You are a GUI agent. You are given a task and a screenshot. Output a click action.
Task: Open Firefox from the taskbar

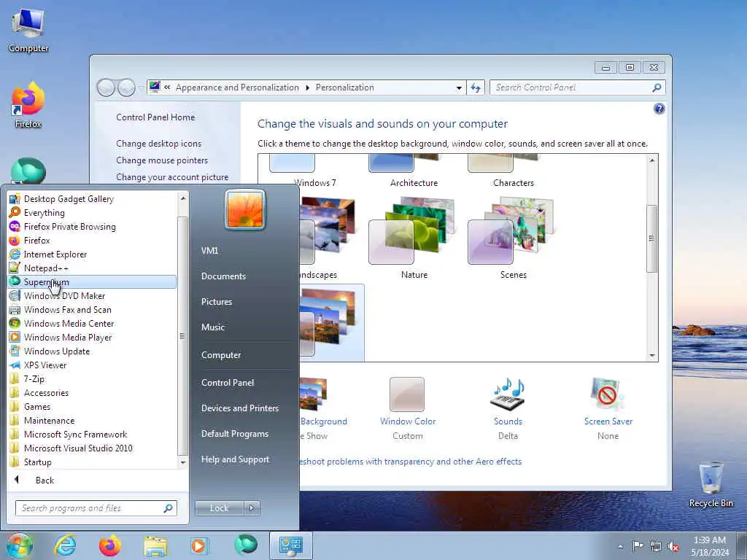(x=109, y=545)
